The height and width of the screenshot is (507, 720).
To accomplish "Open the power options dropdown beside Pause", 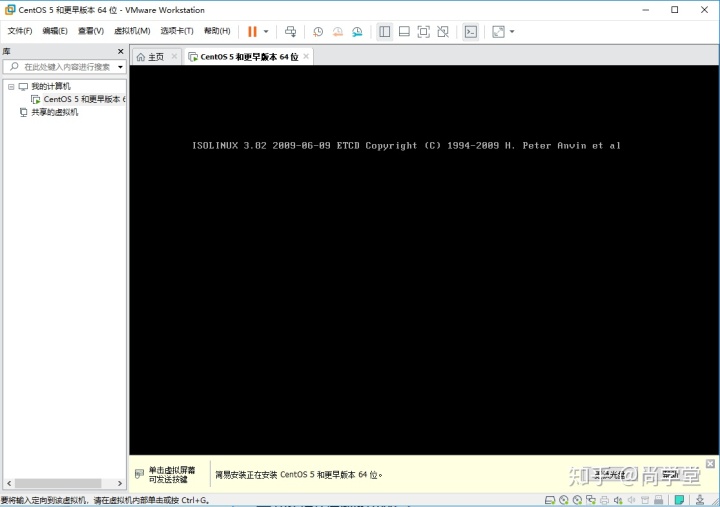I will coord(266,32).
